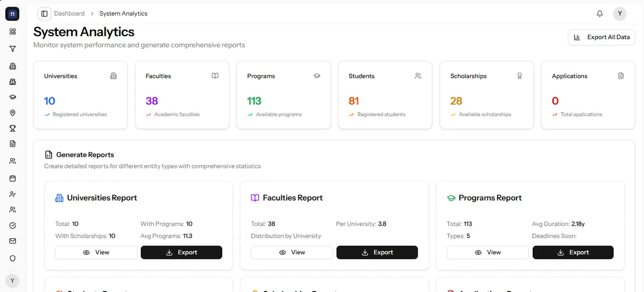Click the book icon on the Faculties card
Viewport: 644px width, 292px height.
tap(215, 76)
